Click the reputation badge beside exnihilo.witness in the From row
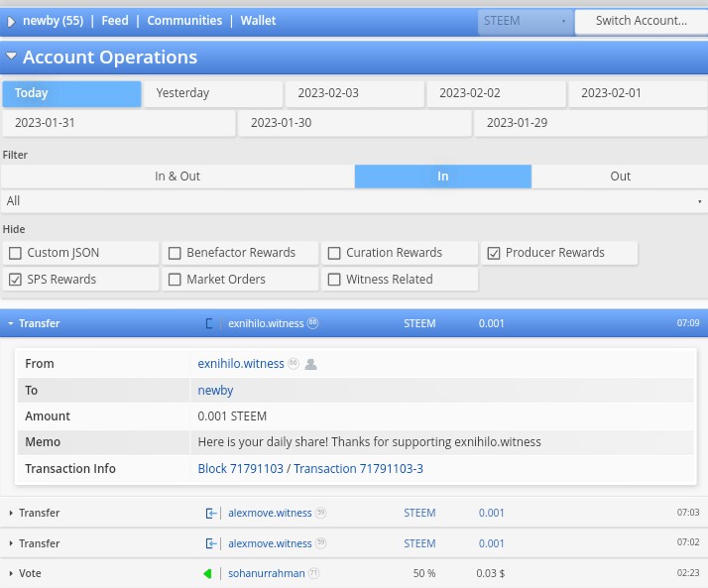The width and height of the screenshot is (708, 588). 294,363
